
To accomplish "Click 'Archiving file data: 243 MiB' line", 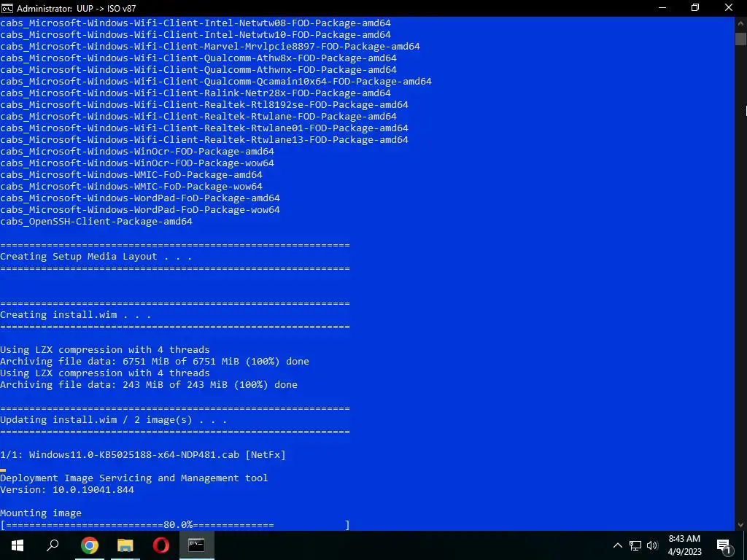I will coord(149,385).
